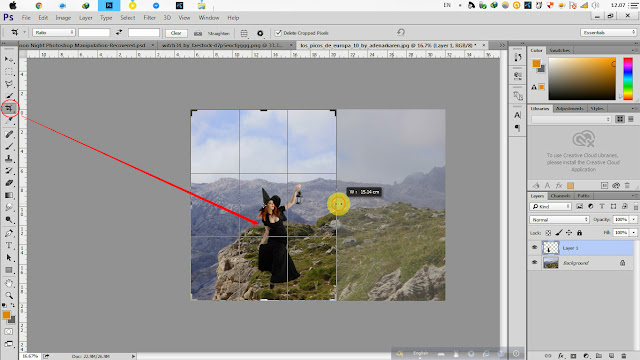This screenshot has width=640, height=360.
Task: Toggle lock all padlock
Action: 579,233
